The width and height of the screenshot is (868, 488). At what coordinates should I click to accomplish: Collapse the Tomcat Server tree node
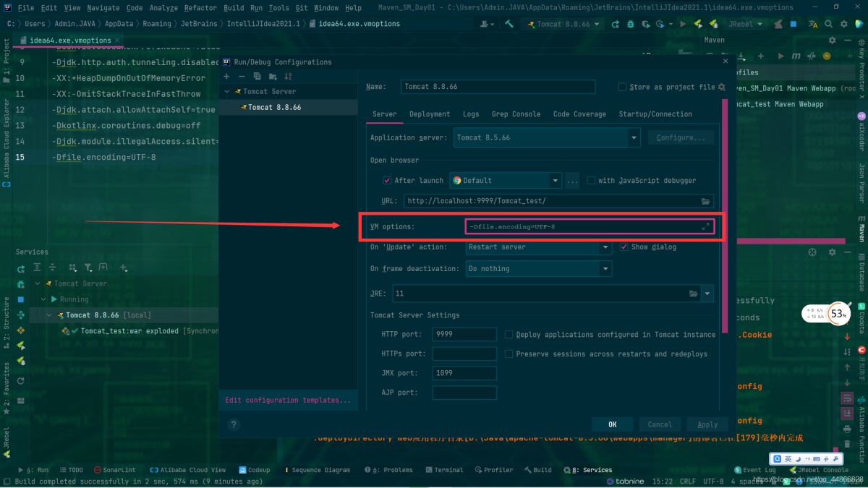pyautogui.click(x=226, y=91)
